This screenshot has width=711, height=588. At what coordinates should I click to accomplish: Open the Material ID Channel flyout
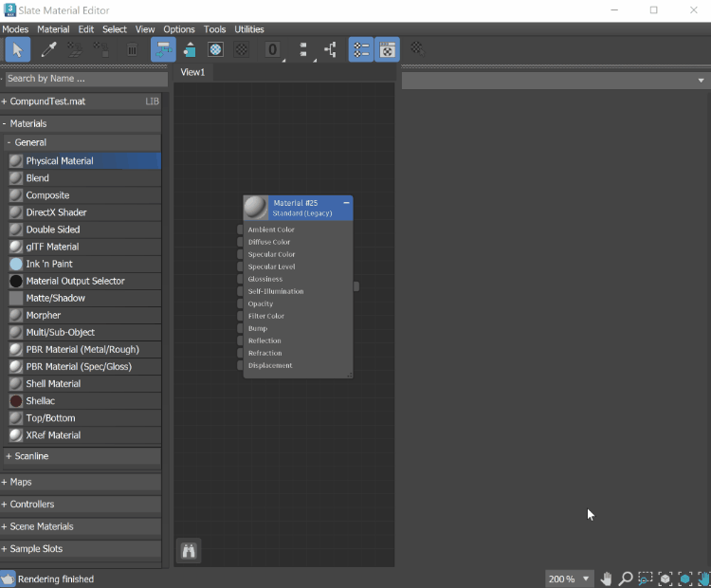[x=272, y=49]
